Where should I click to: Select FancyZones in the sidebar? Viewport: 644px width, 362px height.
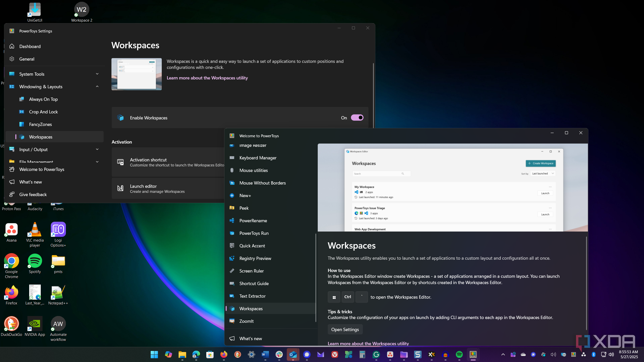coord(54,124)
